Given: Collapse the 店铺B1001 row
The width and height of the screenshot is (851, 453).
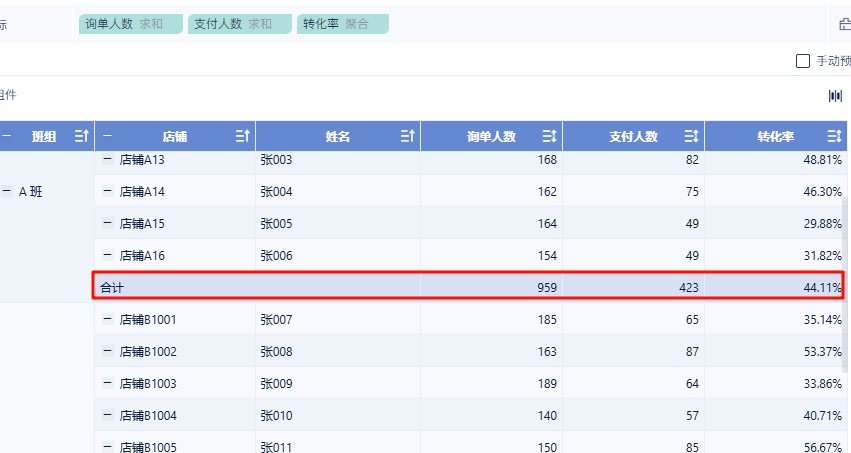Looking at the screenshot, I should click(107, 319).
